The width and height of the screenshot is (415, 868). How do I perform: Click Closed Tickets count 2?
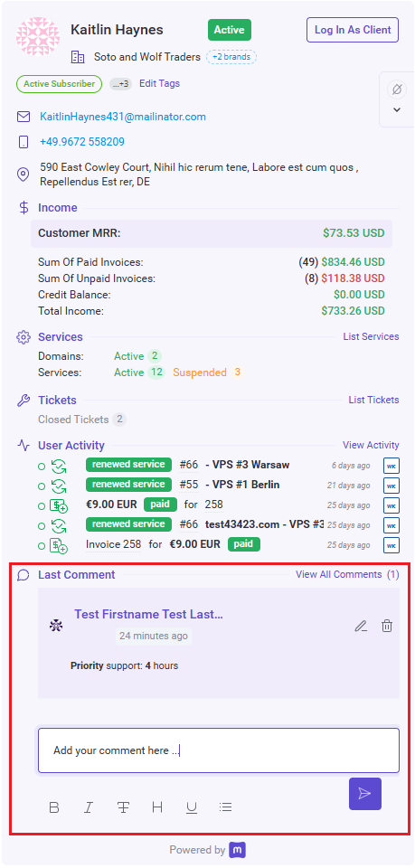(119, 419)
